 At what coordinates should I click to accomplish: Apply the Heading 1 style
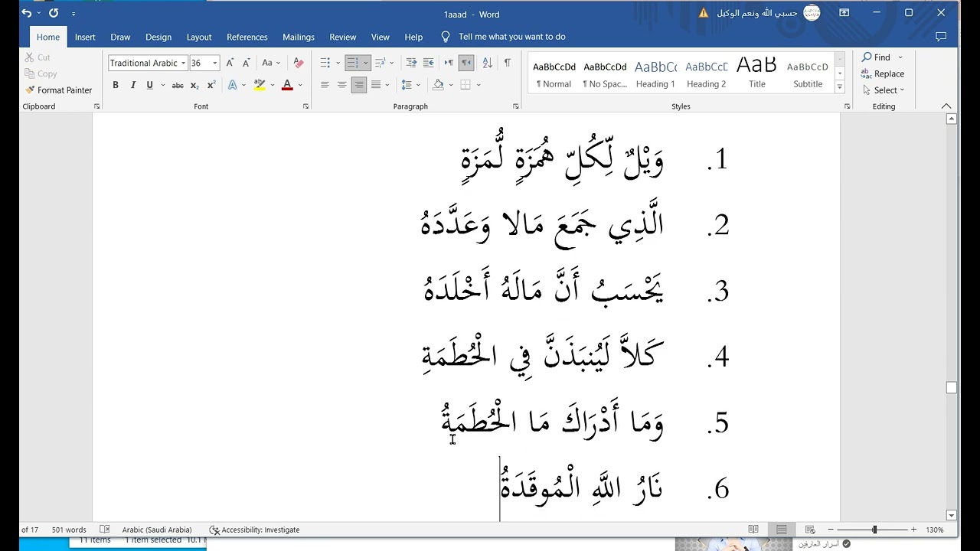tap(655, 73)
